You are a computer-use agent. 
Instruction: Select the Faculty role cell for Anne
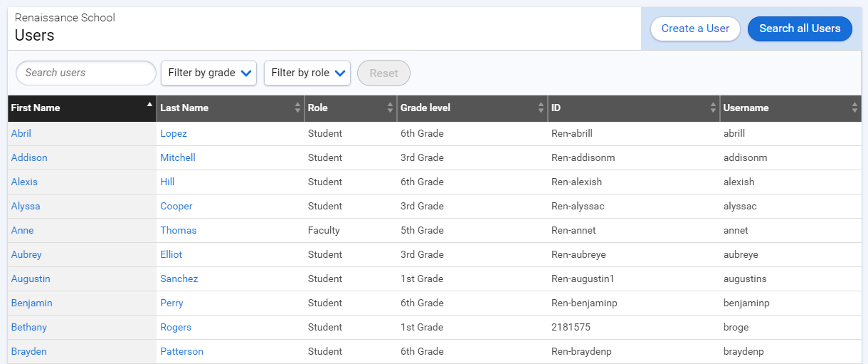324,230
